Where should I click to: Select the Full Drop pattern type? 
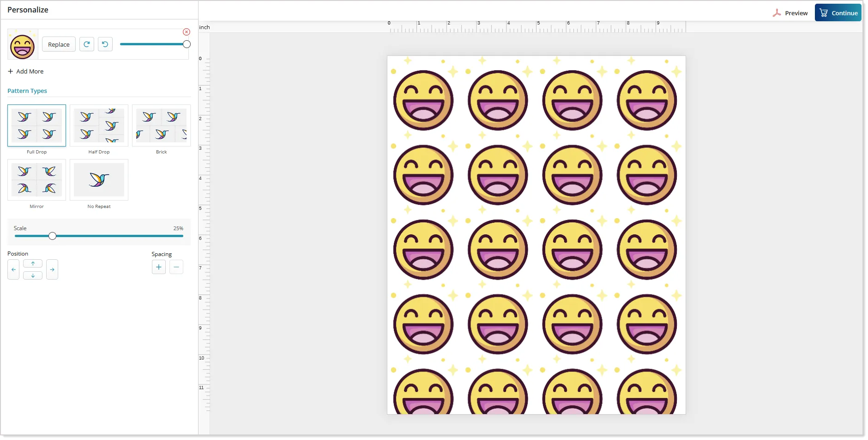tap(36, 125)
